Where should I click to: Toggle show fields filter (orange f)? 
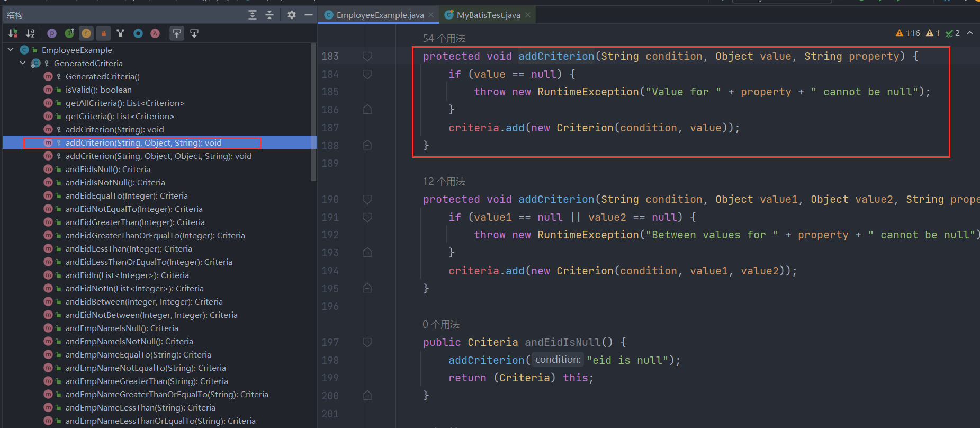(86, 33)
